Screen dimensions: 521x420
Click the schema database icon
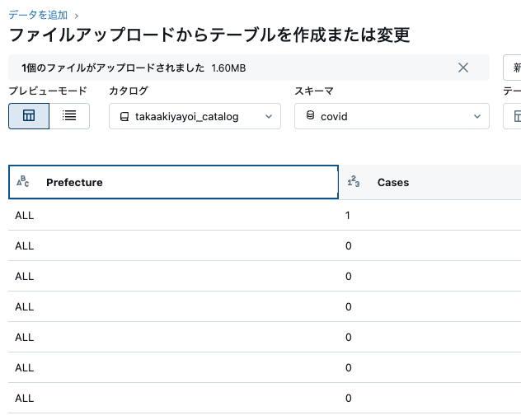click(310, 115)
